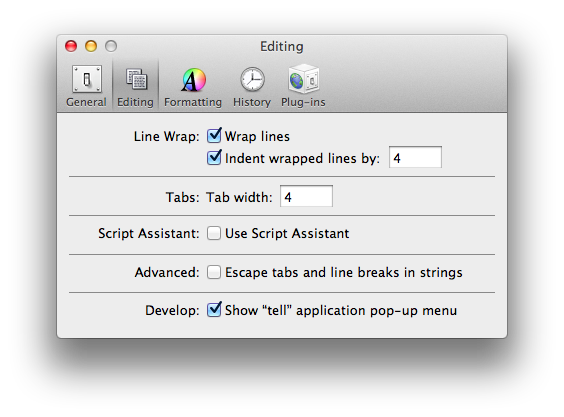Click the "Use Script Assistant" label text
This screenshot has width=564, height=417.
[287, 234]
